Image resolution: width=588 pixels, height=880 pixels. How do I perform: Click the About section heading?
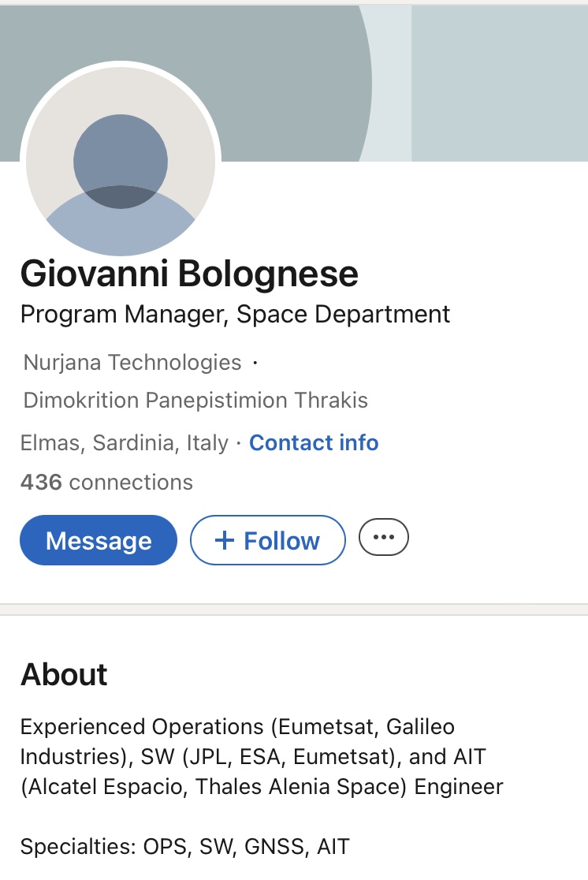point(64,675)
